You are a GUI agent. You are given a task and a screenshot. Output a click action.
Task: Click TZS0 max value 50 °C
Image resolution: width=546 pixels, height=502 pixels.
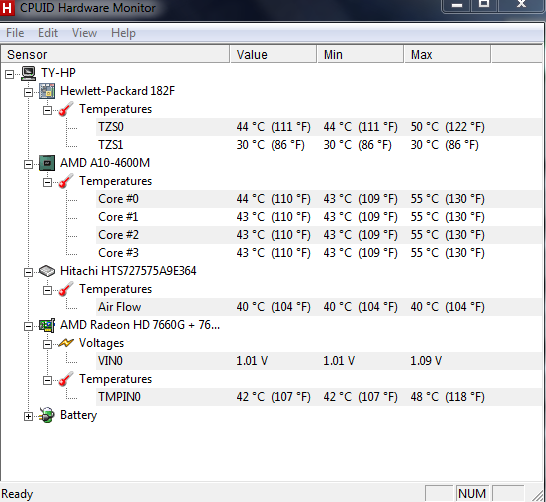click(447, 127)
